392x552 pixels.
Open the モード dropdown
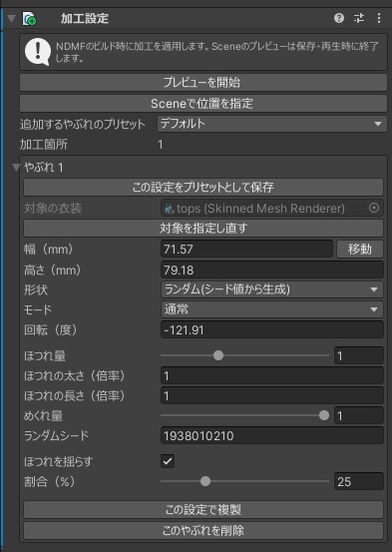[272, 309]
